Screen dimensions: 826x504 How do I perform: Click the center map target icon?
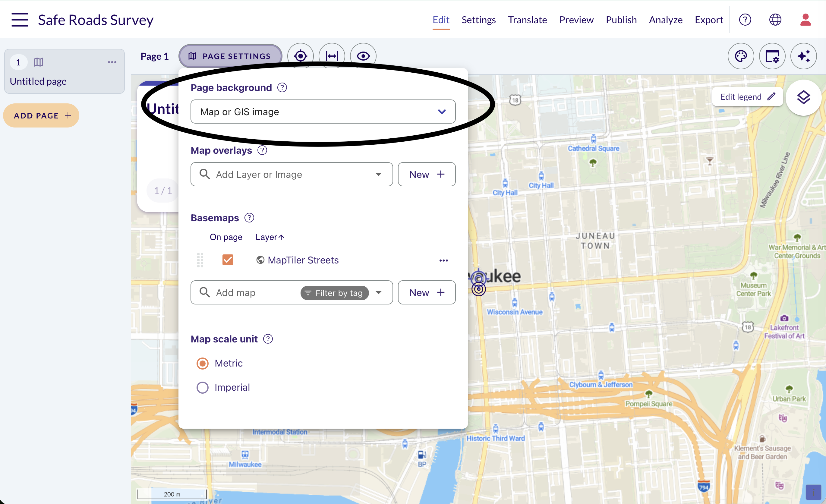[300, 56]
